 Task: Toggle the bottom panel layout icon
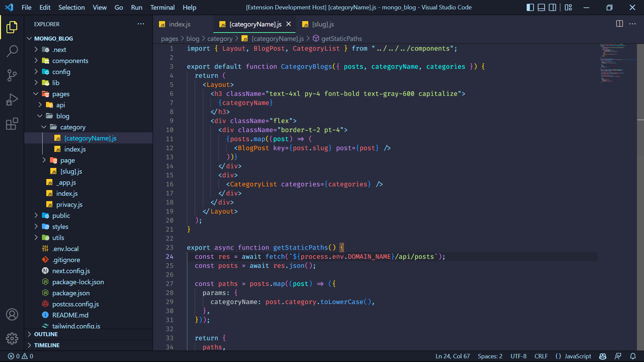coord(541,7)
